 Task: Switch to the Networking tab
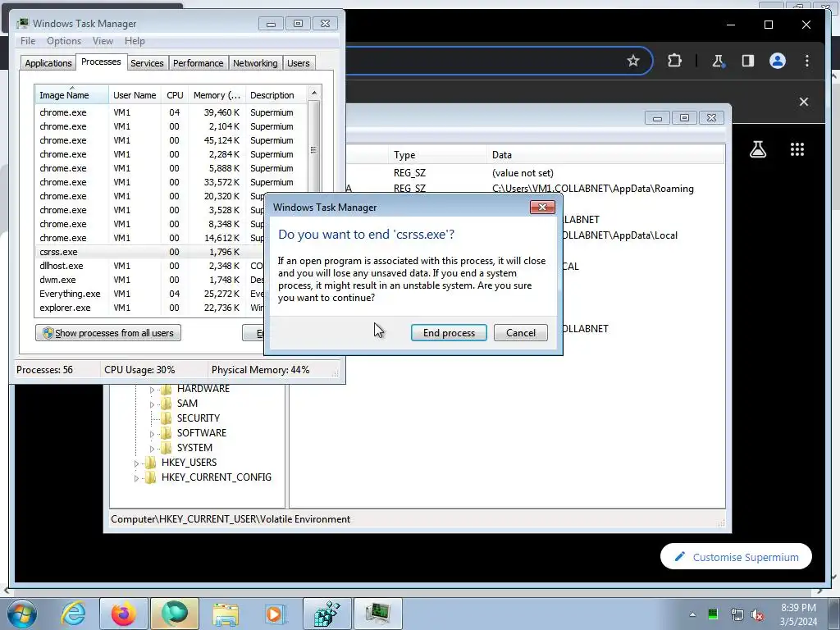pyautogui.click(x=255, y=62)
